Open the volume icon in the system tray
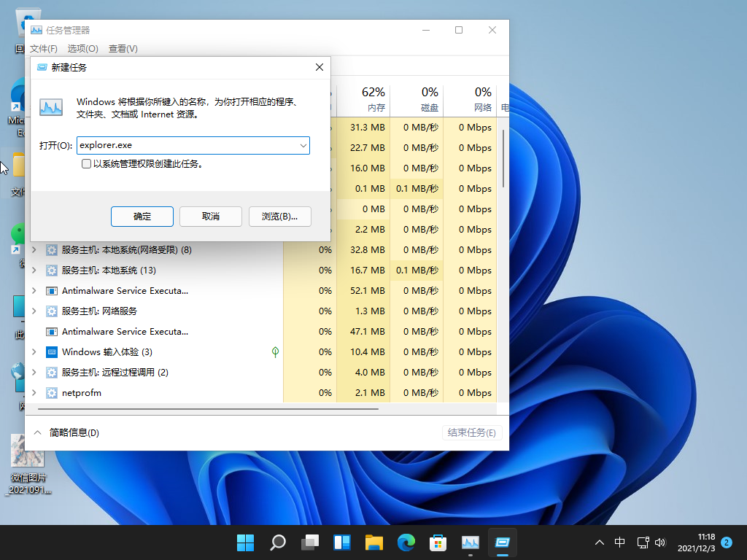This screenshot has height=560, width=747. click(x=660, y=542)
